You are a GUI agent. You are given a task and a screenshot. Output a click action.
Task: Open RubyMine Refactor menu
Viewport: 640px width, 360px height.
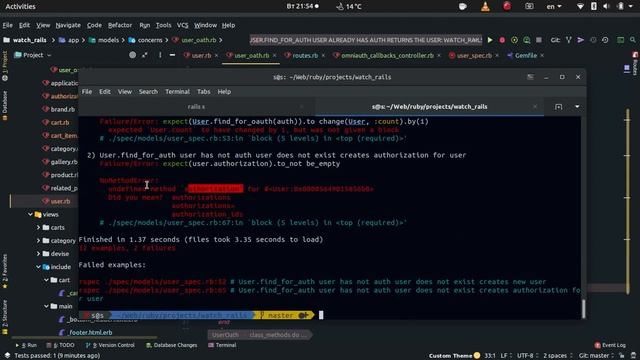click(x=120, y=25)
